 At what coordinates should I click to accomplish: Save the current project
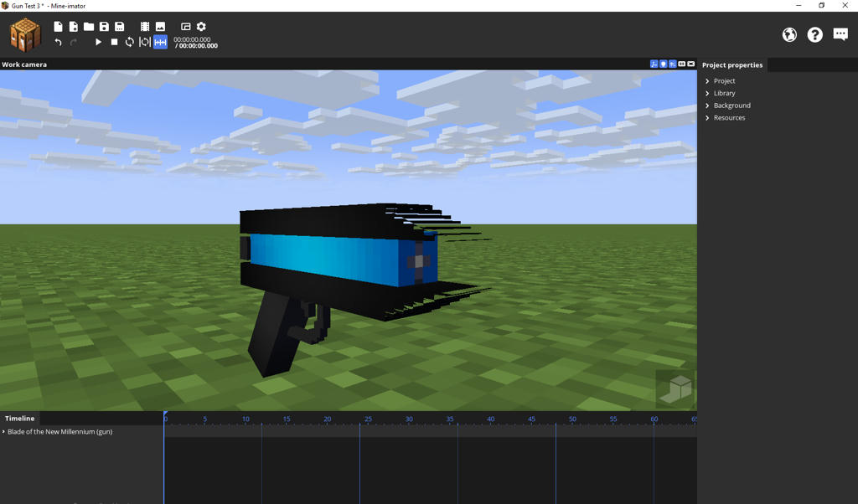pos(104,26)
